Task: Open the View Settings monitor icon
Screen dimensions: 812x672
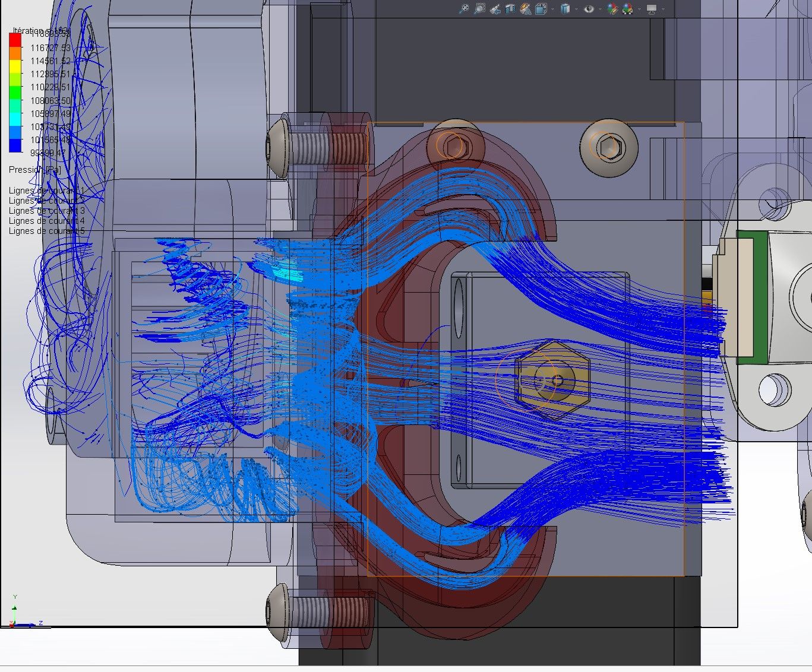Action: click(x=652, y=9)
